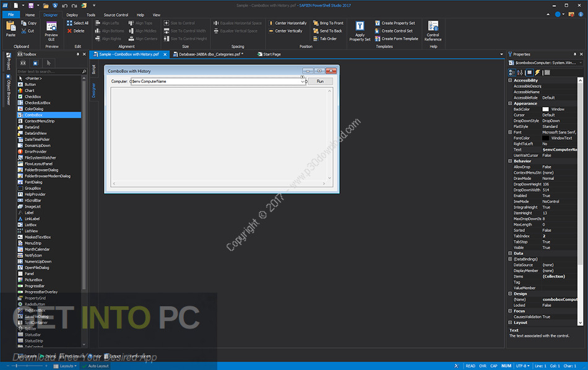Screen dimensions: 588x370
Task: Click the Redo arrow in title bar
Action: [x=74, y=5]
